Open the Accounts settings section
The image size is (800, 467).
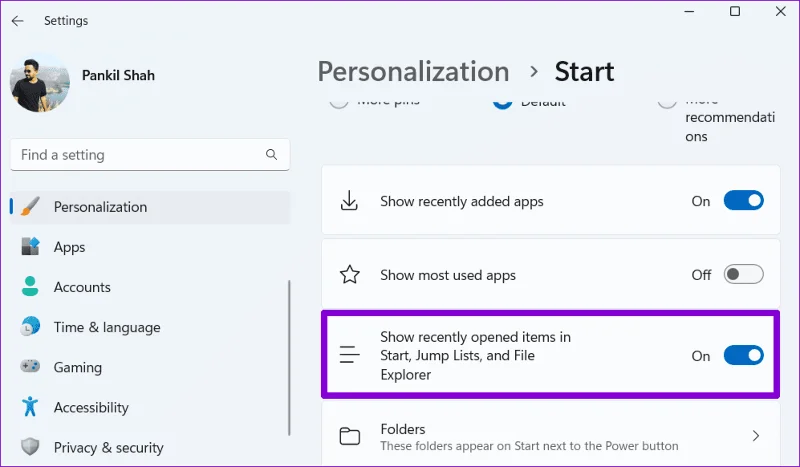point(82,287)
